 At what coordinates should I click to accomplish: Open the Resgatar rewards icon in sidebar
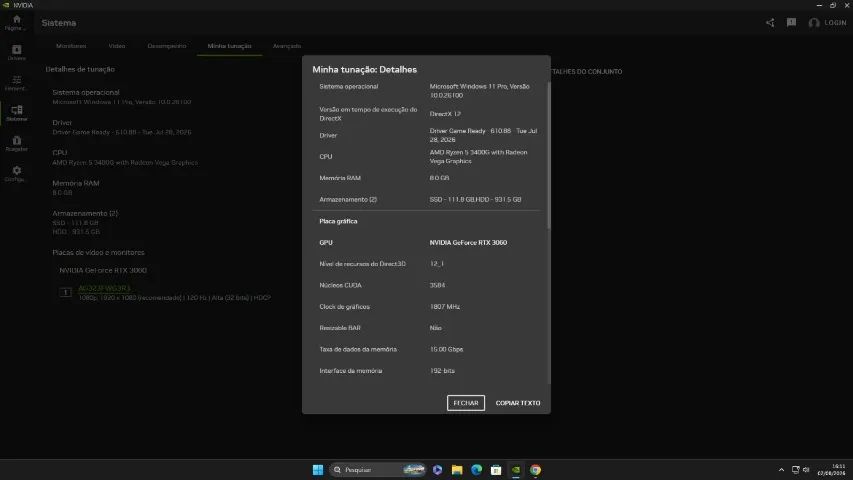16,143
